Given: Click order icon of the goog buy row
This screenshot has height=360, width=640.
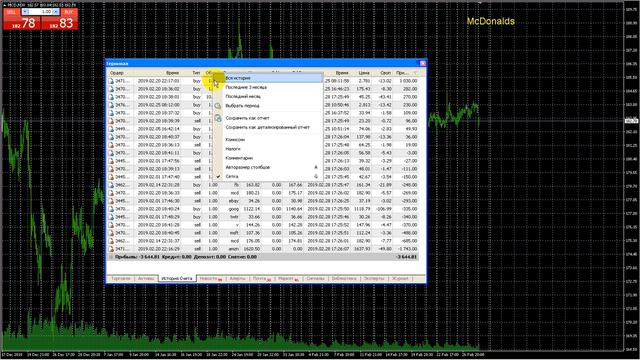Looking at the screenshot, I should [111, 209].
